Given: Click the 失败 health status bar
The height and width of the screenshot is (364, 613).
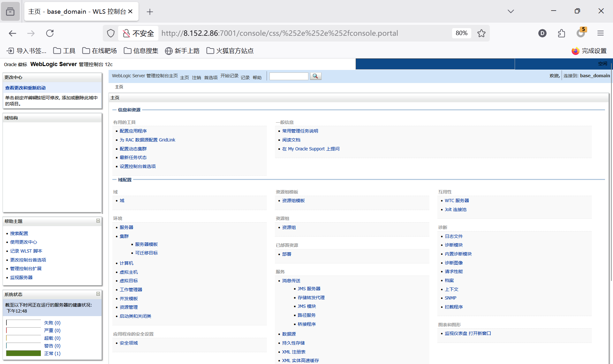Looking at the screenshot, I should [x=24, y=322].
